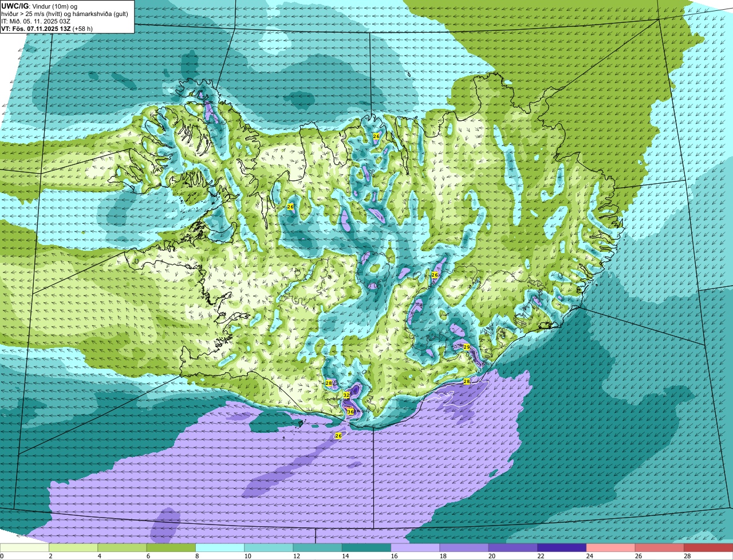
Task: Pick the 16–18 light lavender color bar swatch
Action: click(x=415, y=548)
